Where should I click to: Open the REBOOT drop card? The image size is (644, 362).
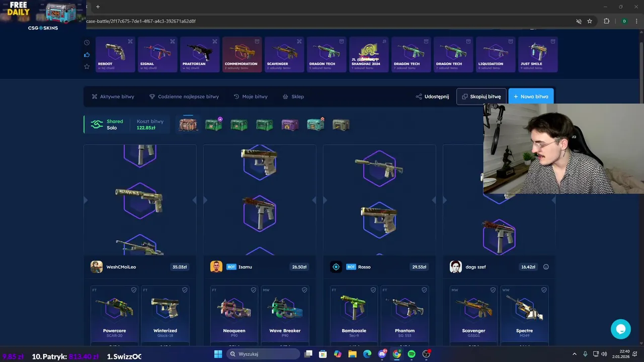point(115,54)
